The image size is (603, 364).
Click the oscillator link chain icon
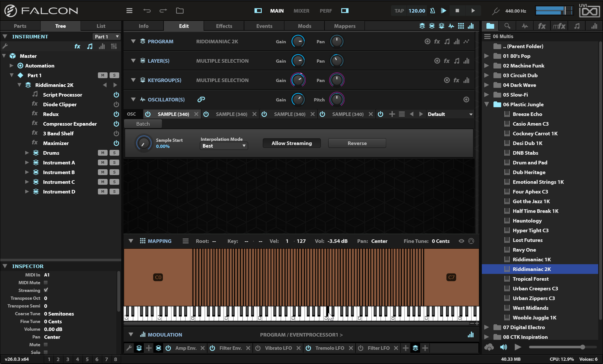(201, 99)
